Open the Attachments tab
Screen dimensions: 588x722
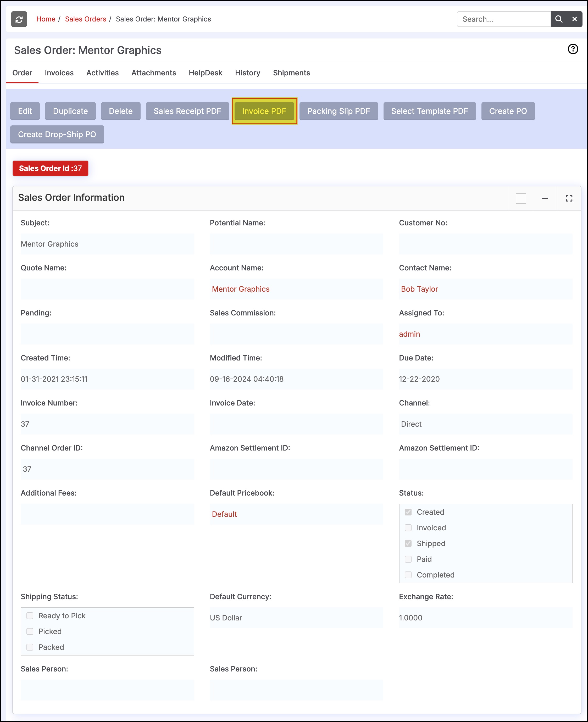(x=154, y=73)
